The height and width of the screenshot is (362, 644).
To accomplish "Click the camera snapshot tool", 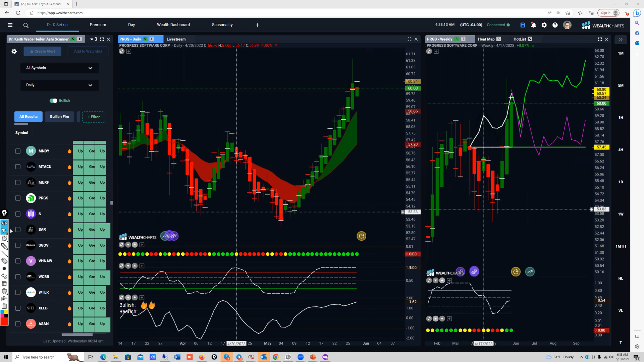I will [x=4, y=298].
